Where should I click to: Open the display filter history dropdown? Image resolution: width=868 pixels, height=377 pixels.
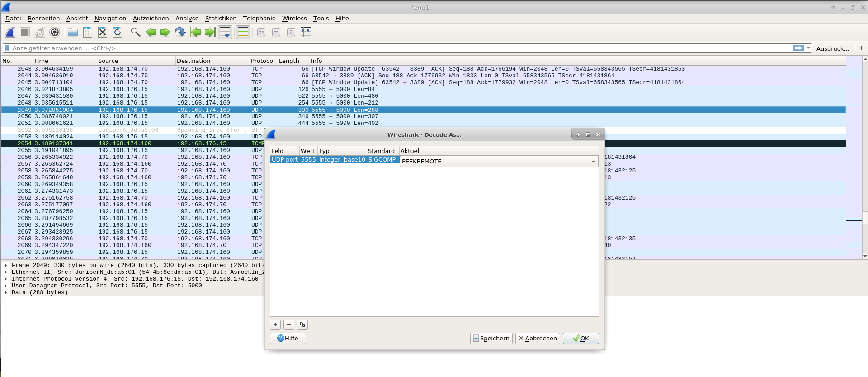point(809,48)
